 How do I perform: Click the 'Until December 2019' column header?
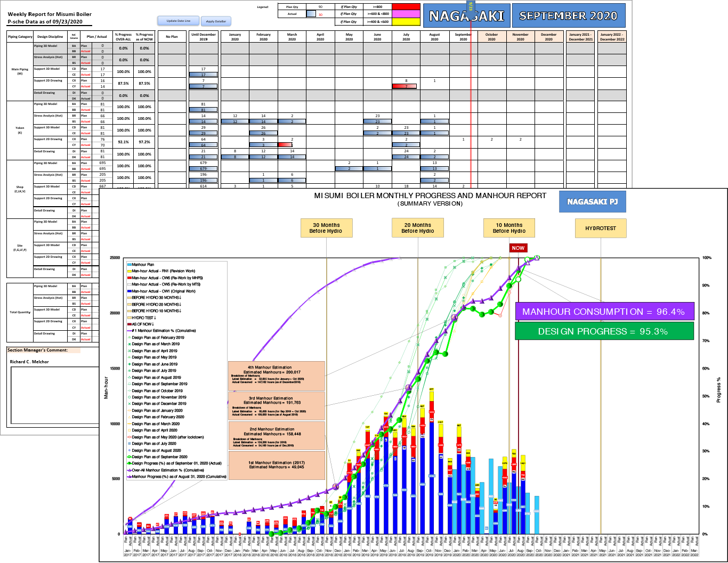(203, 37)
